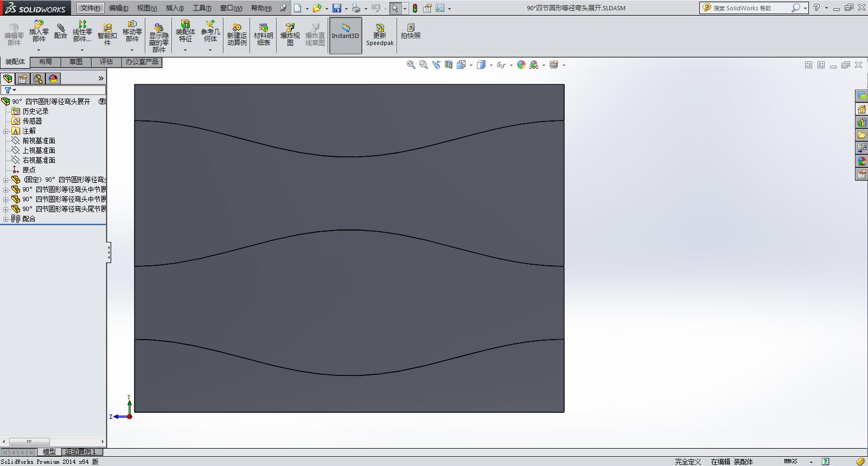Click Linear Component Pattern (线性零部件) icon
Image resolution: width=868 pixels, height=466 pixels.
coord(82,31)
